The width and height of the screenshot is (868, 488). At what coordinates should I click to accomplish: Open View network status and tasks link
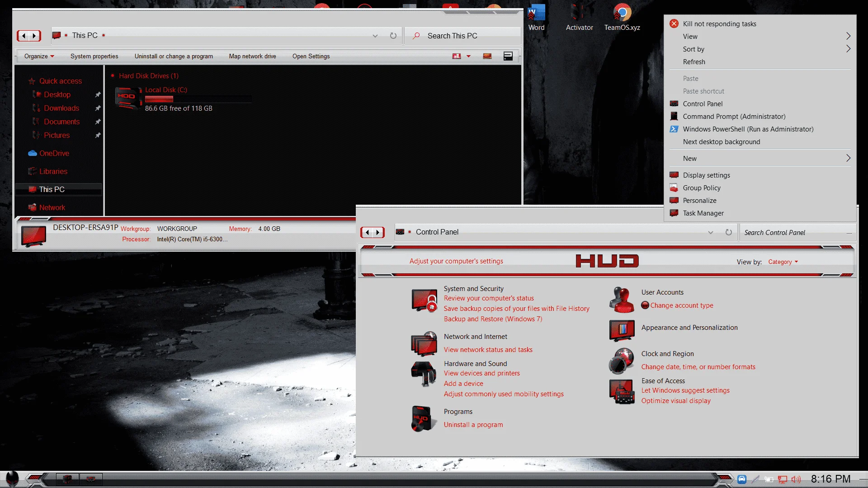488,350
